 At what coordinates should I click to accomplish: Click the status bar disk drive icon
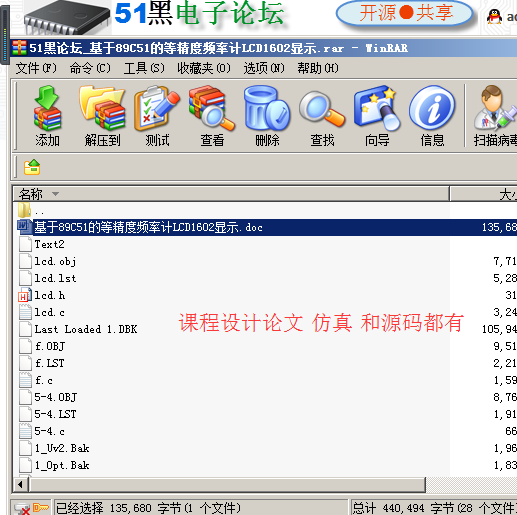point(23,509)
